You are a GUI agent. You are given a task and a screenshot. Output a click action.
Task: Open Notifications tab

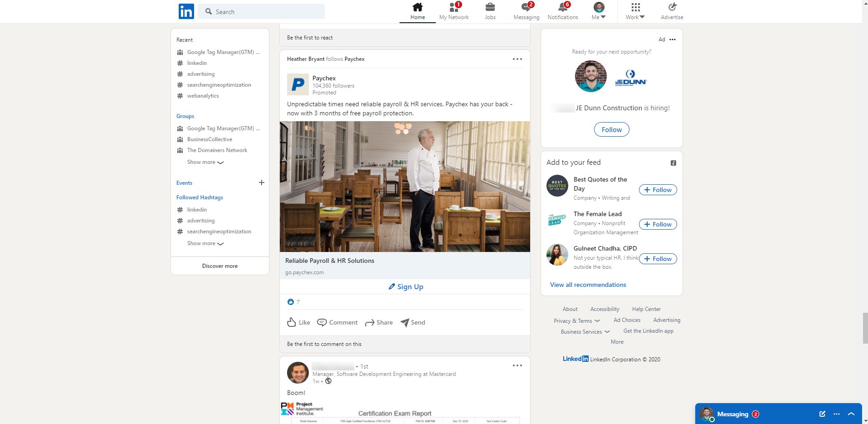(563, 11)
